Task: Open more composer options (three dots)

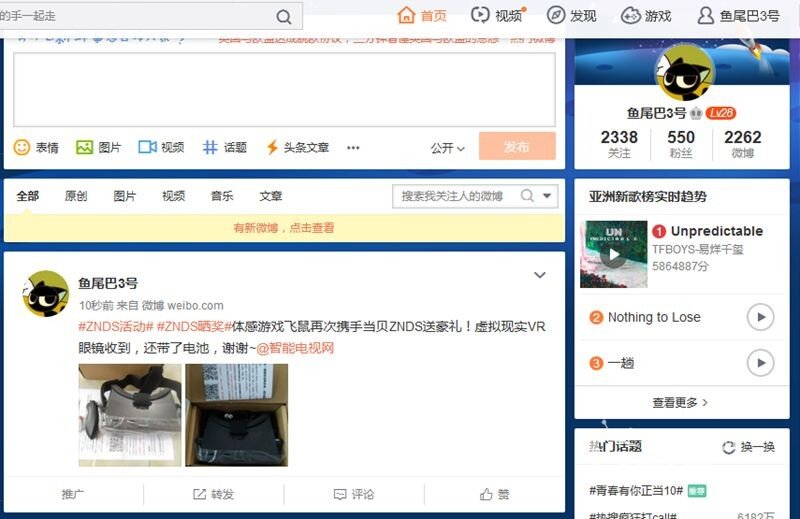Action: [353, 148]
